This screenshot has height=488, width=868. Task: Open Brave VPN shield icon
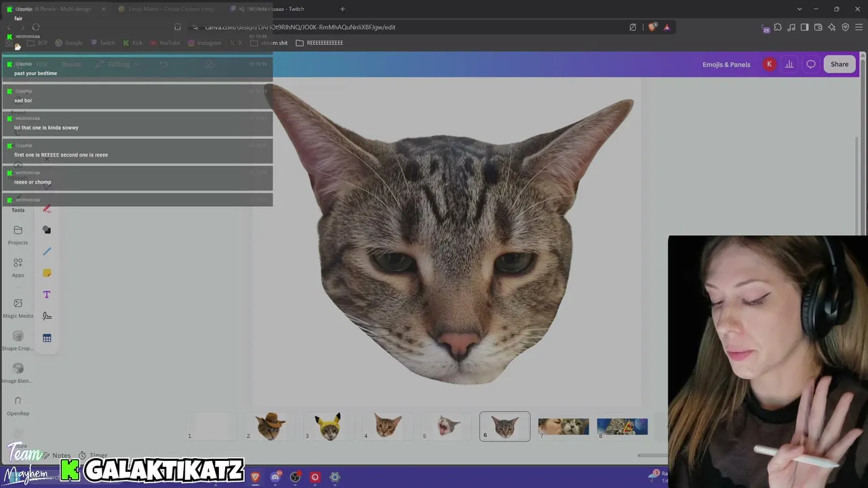click(x=846, y=27)
